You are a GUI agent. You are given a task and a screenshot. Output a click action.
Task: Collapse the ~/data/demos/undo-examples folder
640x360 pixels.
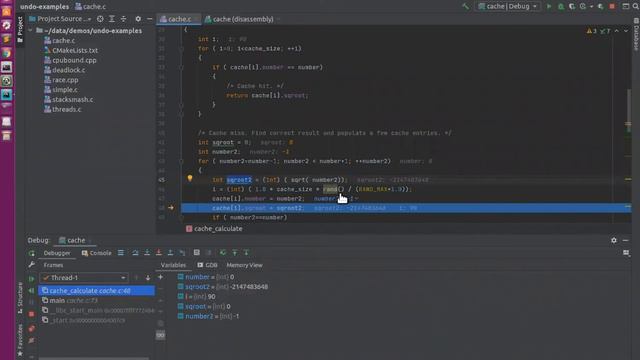pyautogui.click(x=31, y=31)
